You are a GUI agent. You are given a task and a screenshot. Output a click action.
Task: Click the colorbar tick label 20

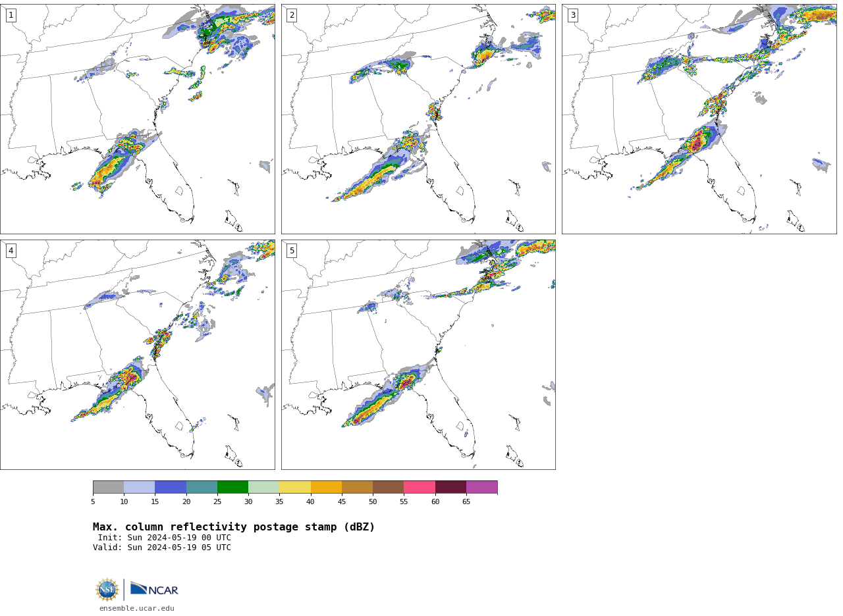coord(186,502)
